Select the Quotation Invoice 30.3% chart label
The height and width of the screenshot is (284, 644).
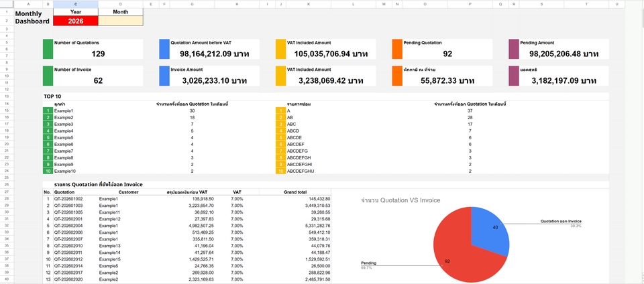(x=561, y=223)
